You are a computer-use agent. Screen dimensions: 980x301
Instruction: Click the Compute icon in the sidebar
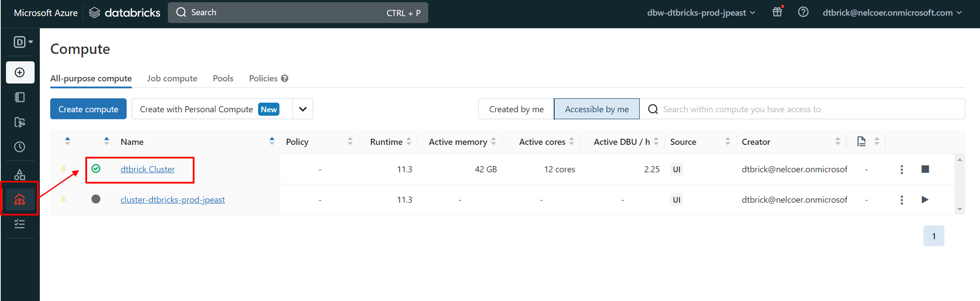point(20,199)
